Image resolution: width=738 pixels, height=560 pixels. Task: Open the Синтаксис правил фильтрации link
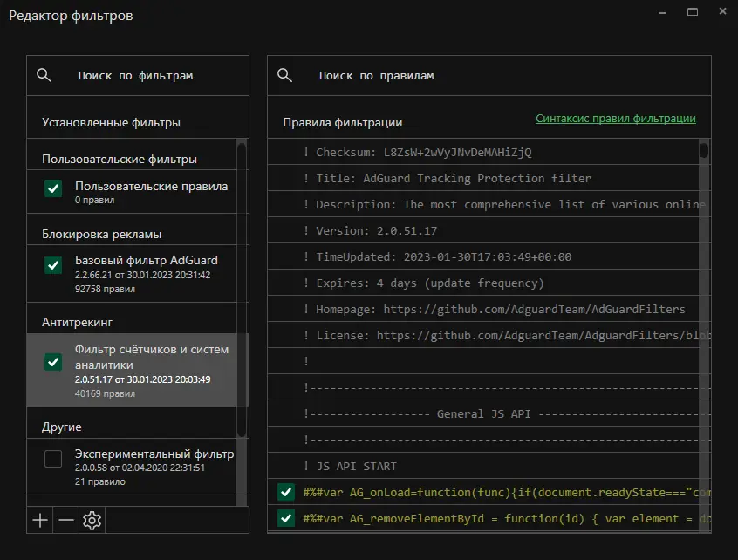[x=616, y=119]
